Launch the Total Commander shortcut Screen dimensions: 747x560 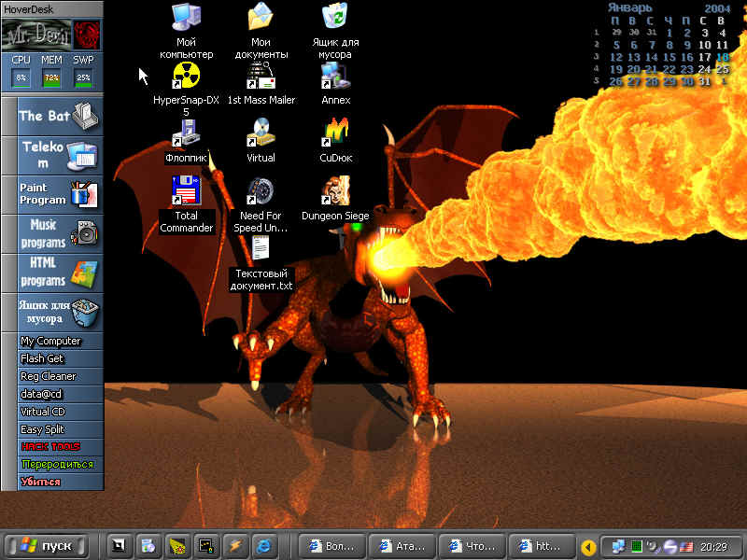(186, 204)
